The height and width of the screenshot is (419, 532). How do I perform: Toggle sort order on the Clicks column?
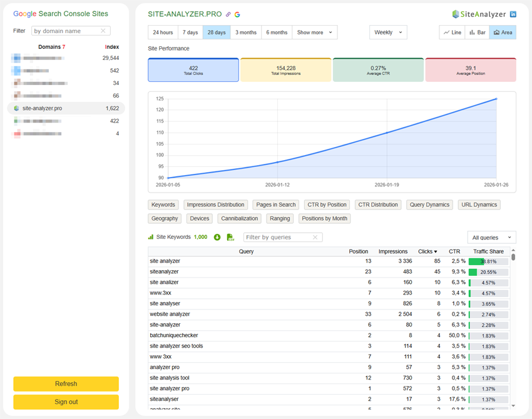point(427,251)
